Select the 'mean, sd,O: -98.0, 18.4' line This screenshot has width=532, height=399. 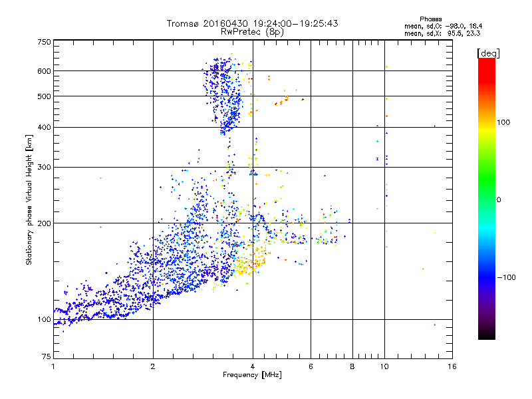click(443, 26)
